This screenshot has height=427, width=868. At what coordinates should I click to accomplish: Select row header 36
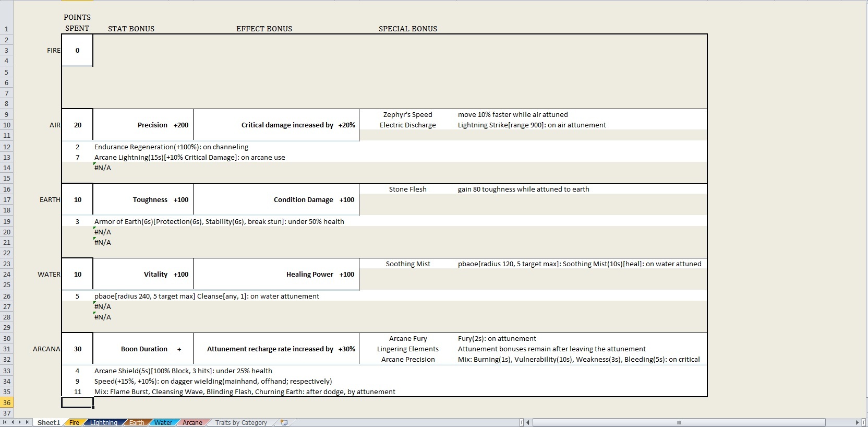(7, 402)
